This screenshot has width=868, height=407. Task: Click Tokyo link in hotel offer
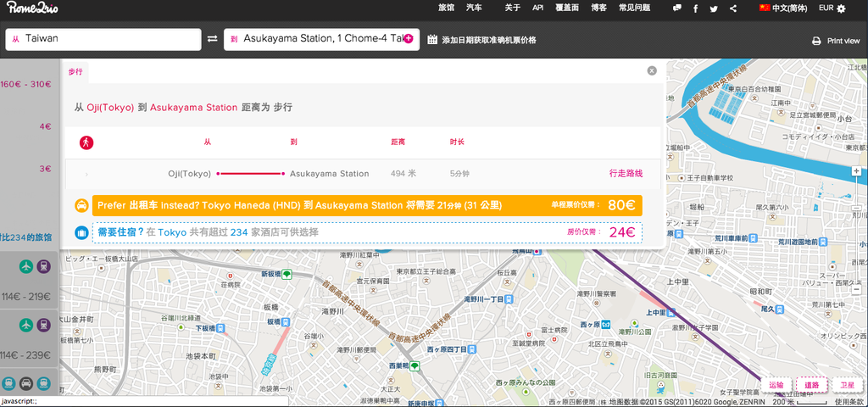pyautogui.click(x=172, y=232)
